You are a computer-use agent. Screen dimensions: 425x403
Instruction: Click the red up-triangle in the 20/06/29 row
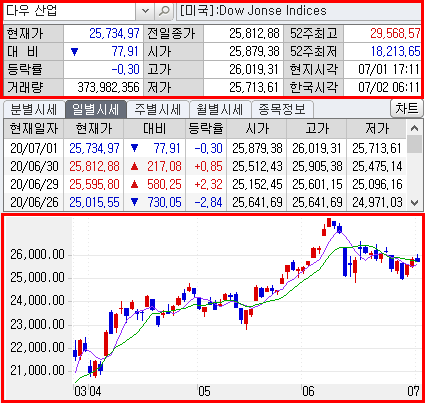135,184
